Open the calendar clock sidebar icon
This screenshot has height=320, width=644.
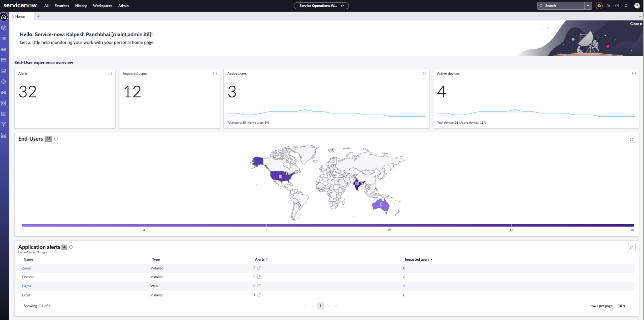pos(4,28)
